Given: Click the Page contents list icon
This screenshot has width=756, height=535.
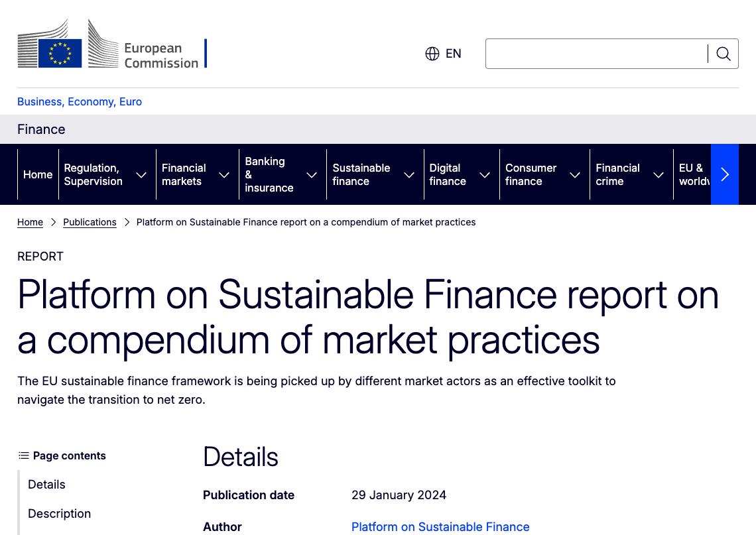Looking at the screenshot, I should (x=23, y=455).
